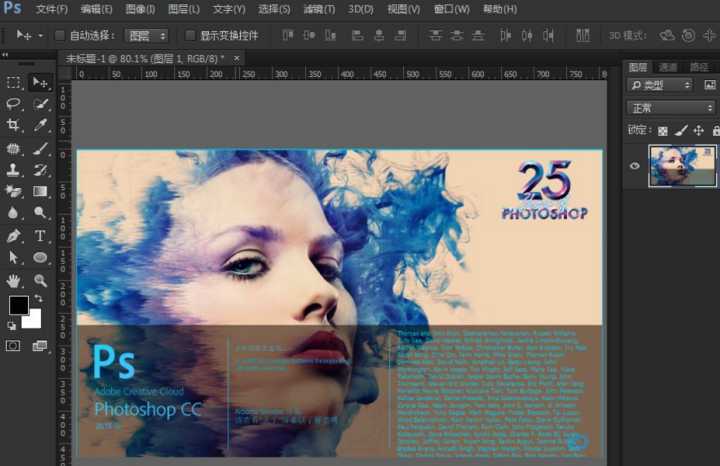Screen dimensions: 720x466
Task: Collapse the toolbox with double arrows
Action: tap(5, 55)
